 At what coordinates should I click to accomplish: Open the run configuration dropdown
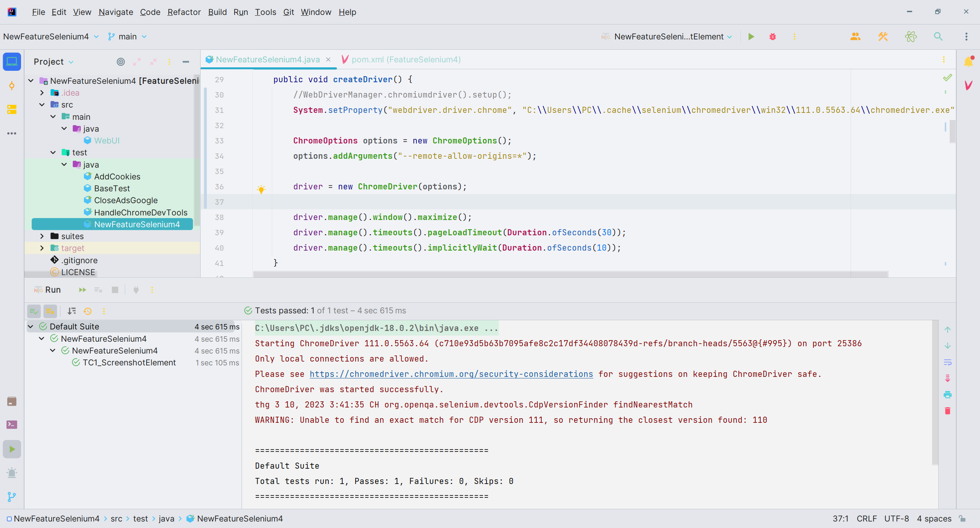666,37
